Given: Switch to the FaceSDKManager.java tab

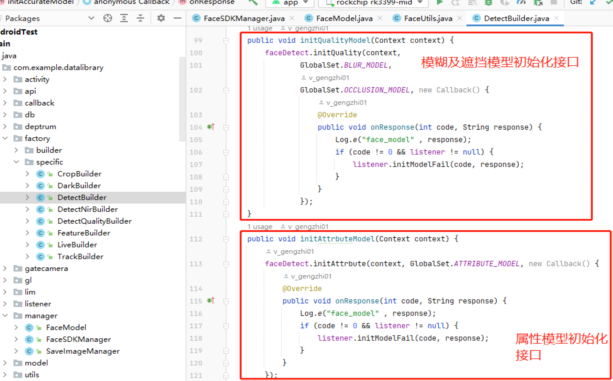Looking at the screenshot, I should click(244, 18).
